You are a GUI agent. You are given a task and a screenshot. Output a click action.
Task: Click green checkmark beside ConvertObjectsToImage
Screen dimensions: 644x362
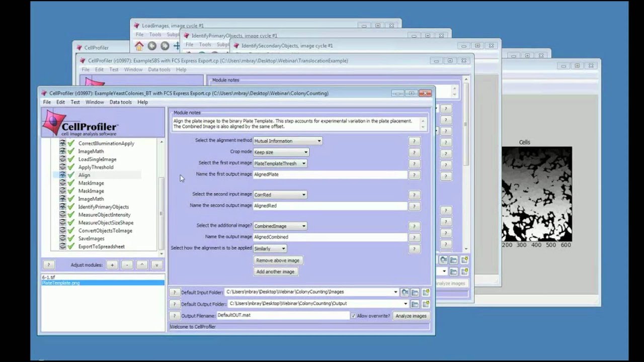(x=71, y=231)
